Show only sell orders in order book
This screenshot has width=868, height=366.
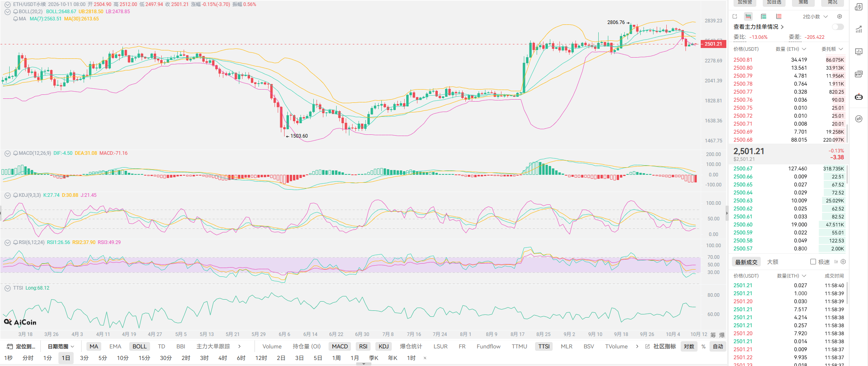click(x=779, y=16)
